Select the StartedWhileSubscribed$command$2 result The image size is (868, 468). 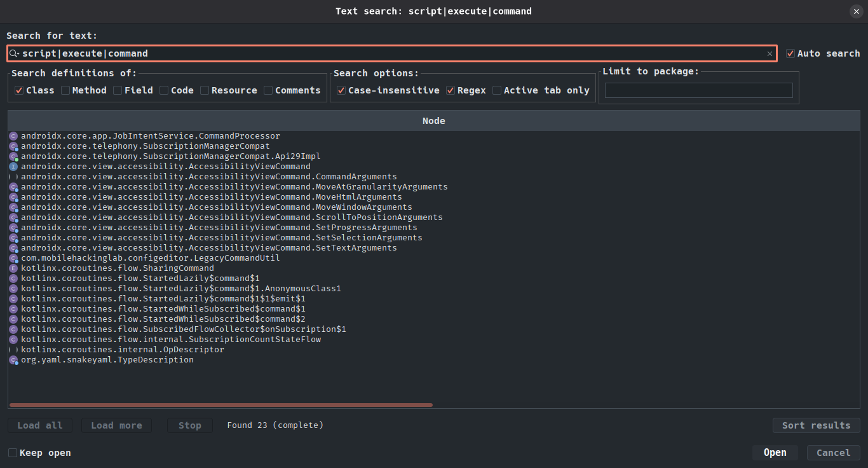(163, 319)
